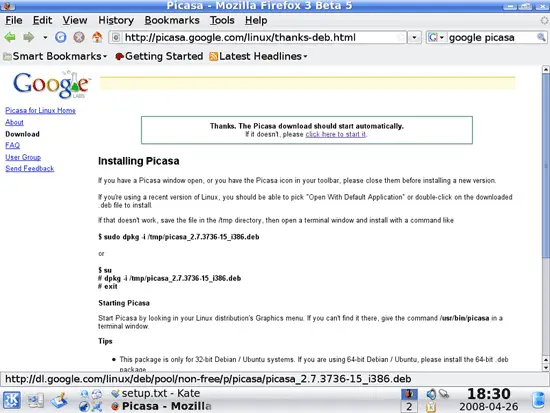Open the View menu

click(75, 20)
